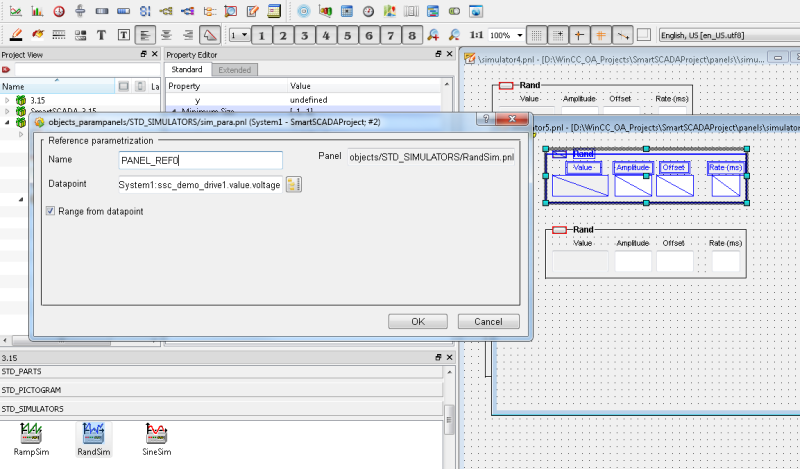800x469 pixels.
Task: Switch to the Extended tab
Action: click(234, 70)
